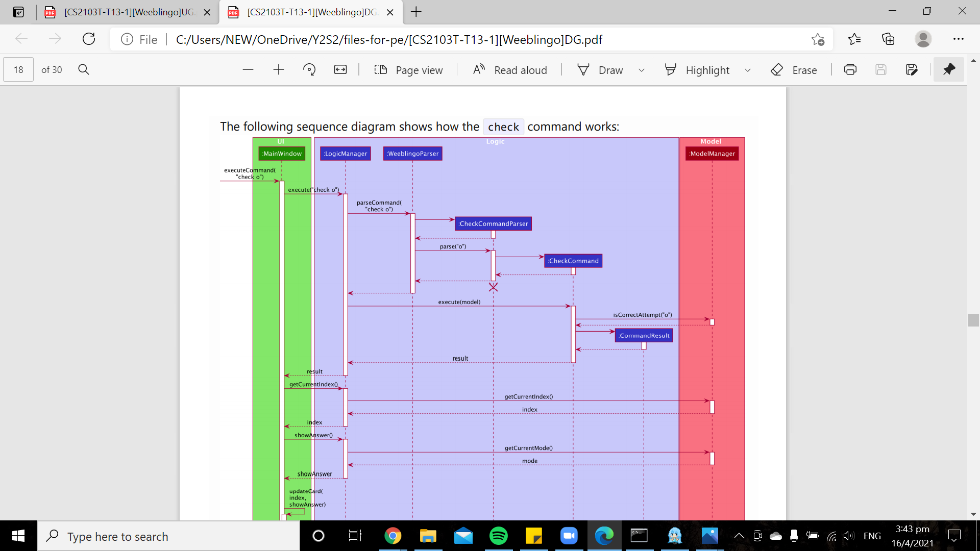Screen dimensions: 980x551
Task: Open the find search magnifier icon
Action: tap(84, 70)
